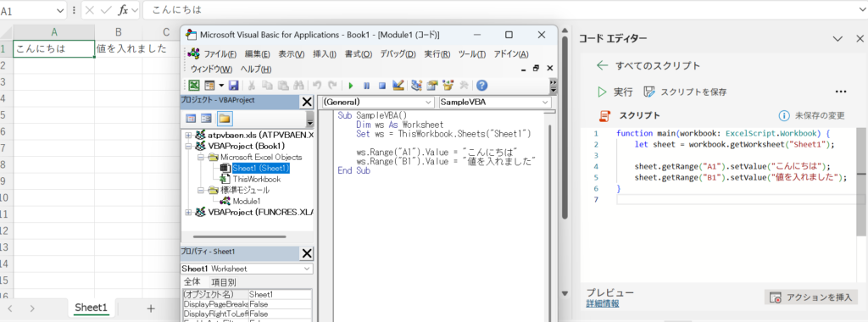Click the Redo arrow icon

pos(332,86)
